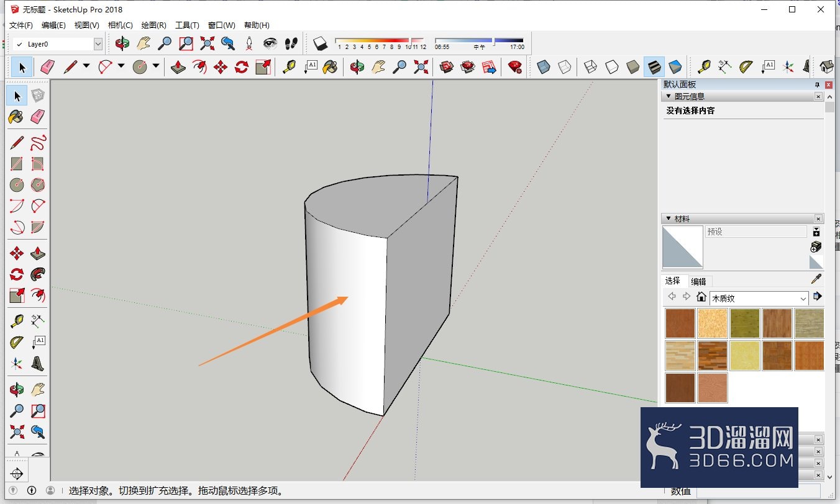This screenshot has width=840, height=504.
Task: Collapse the 图元信息 panel section
Action: (x=669, y=97)
